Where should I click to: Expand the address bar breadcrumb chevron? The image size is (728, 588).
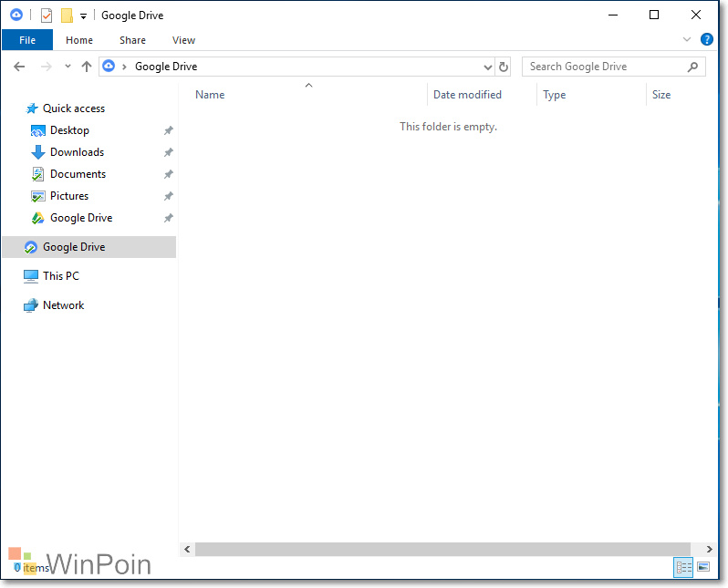124,67
